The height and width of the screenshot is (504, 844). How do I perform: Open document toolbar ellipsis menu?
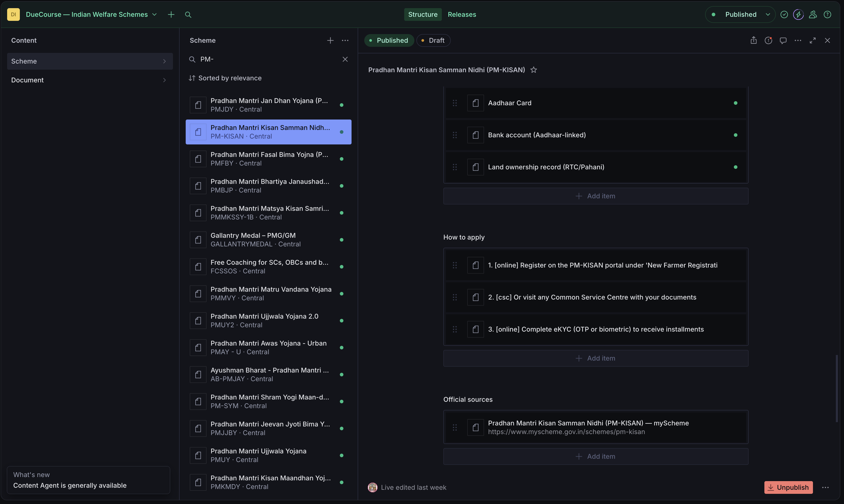(798, 40)
